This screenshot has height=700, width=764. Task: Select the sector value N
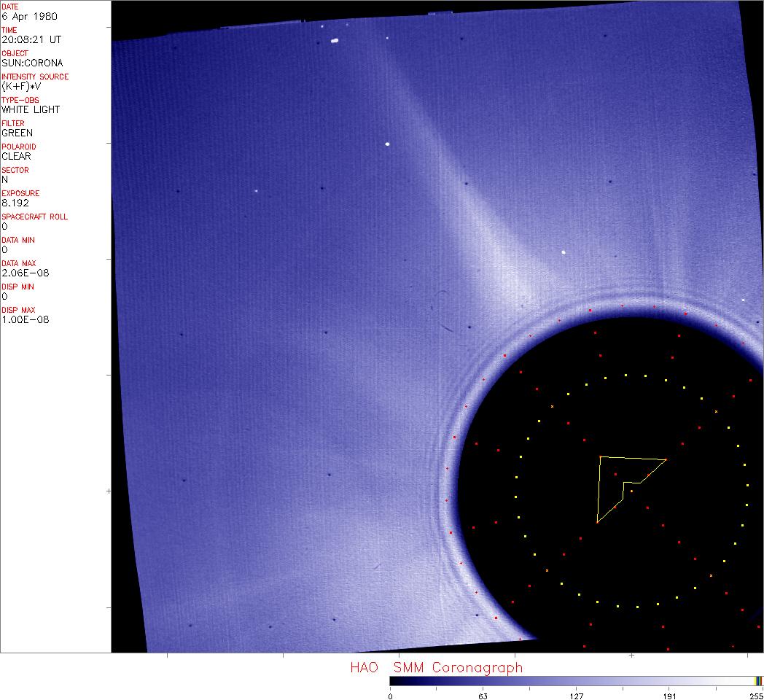[5, 179]
